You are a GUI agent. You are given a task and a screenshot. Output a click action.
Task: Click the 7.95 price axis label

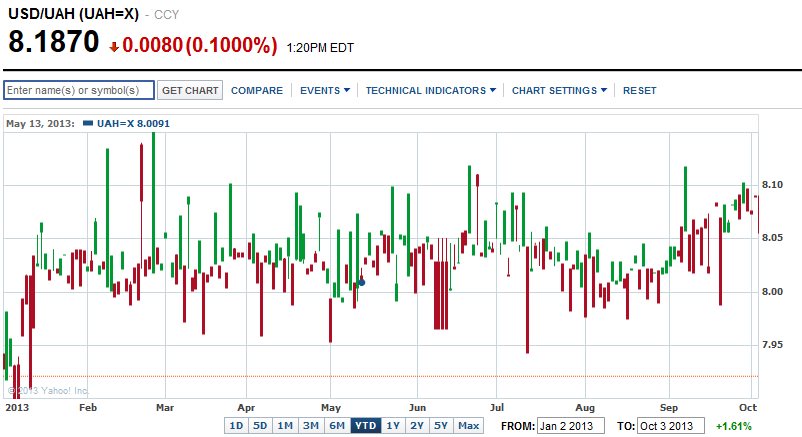[x=772, y=345]
